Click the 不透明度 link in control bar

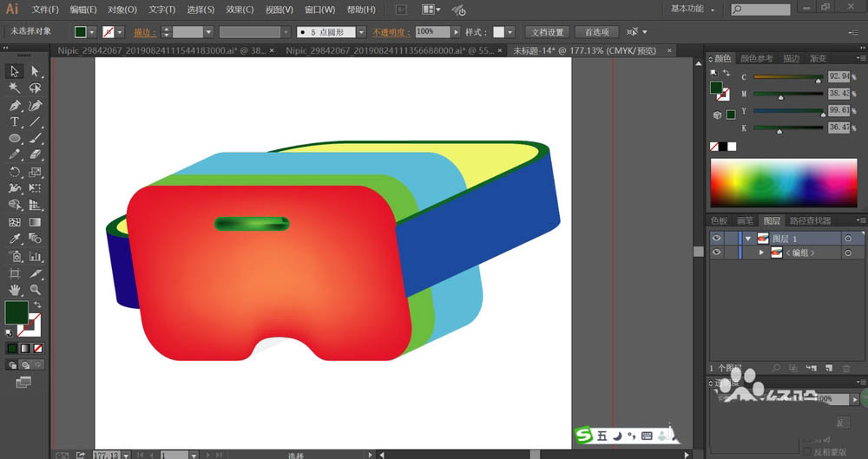[x=391, y=32]
